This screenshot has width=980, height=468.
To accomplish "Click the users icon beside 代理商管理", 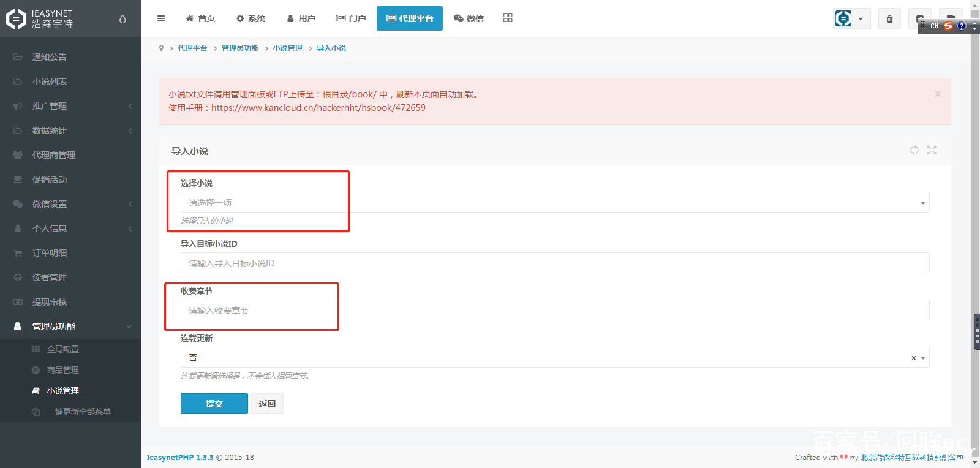I will point(18,155).
